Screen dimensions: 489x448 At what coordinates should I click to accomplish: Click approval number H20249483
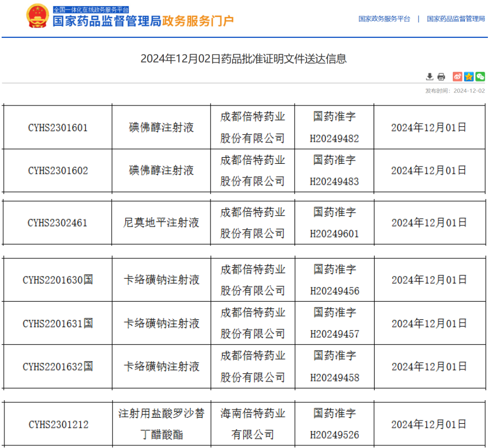(334, 181)
